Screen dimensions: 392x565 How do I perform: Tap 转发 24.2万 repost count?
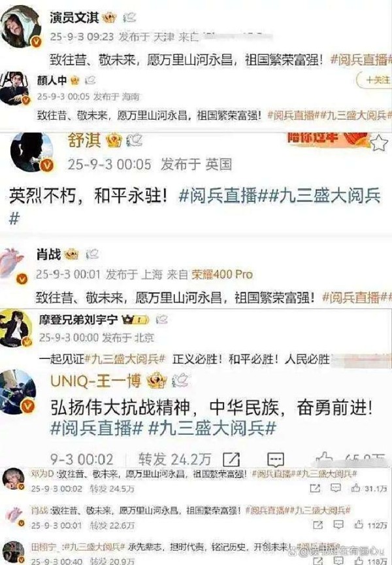(x=174, y=459)
